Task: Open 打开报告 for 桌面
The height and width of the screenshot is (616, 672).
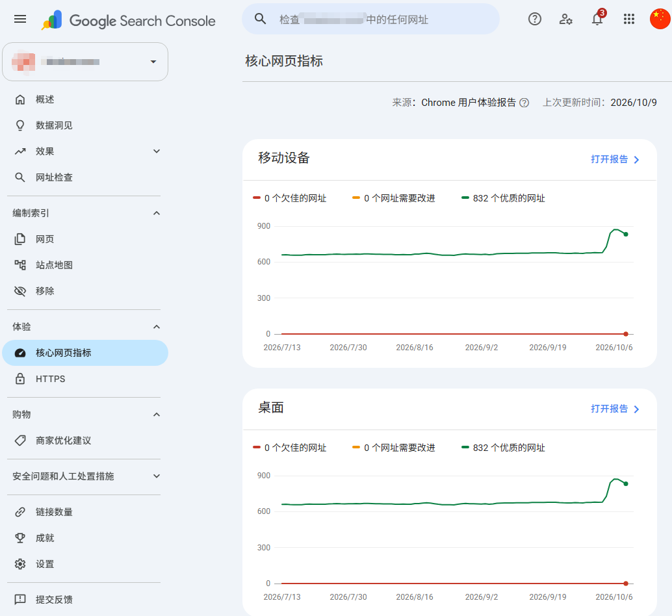Action: tap(615, 409)
